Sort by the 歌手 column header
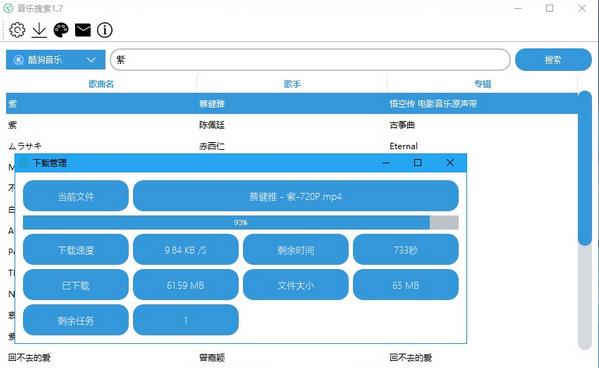599x368 pixels. coord(292,84)
